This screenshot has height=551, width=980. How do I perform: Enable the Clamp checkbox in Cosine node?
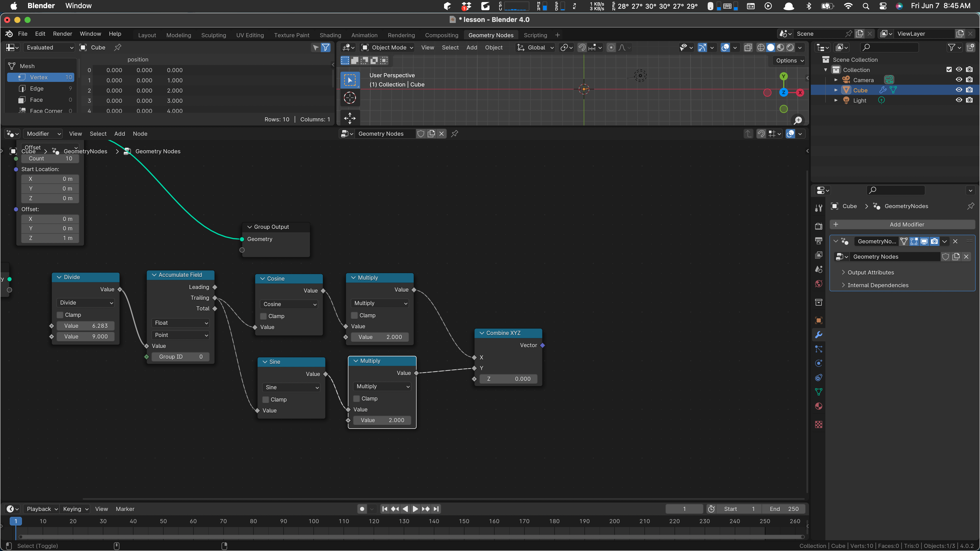pyautogui.click(x=263, y=316)
